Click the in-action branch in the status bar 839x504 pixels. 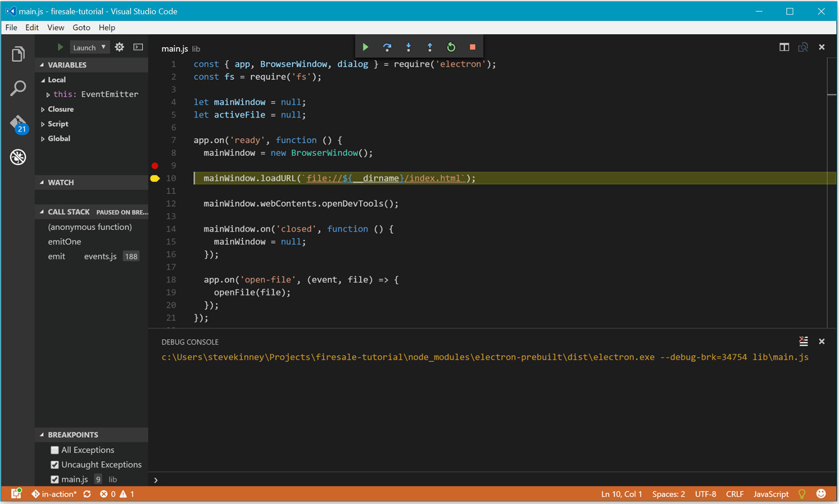tap(54, 494)
